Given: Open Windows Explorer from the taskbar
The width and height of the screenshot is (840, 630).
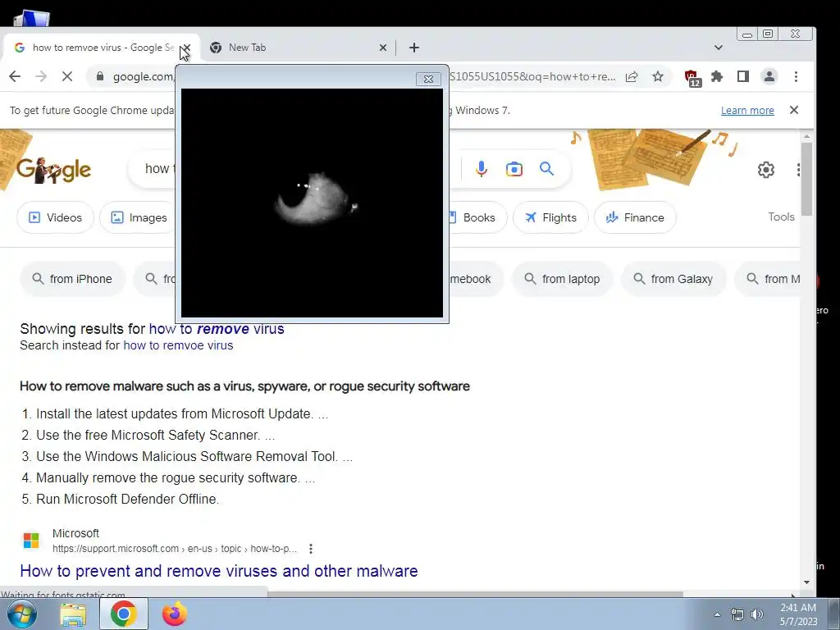Looking at the screenshot, I should [73, 614].
